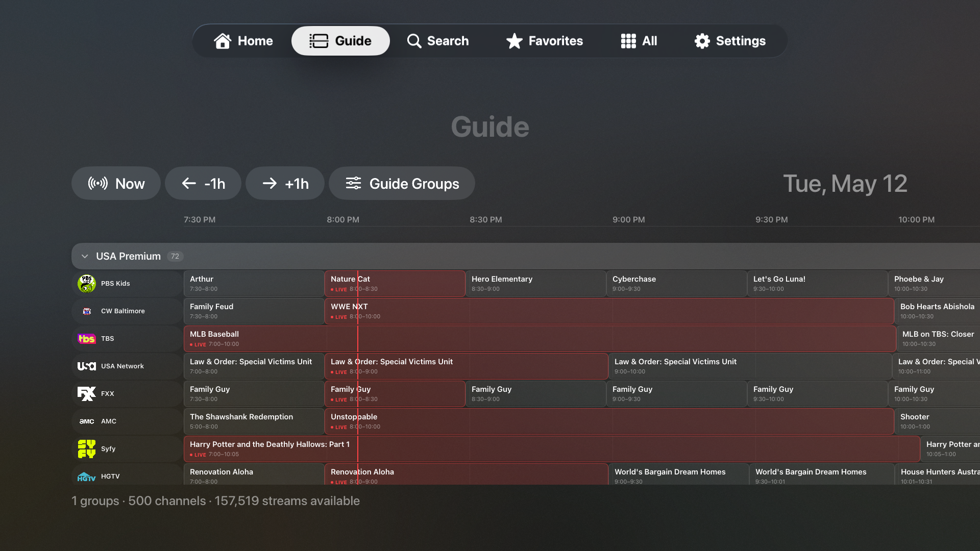
Task: Select Let's Go Luna! program
Action: 817,284
